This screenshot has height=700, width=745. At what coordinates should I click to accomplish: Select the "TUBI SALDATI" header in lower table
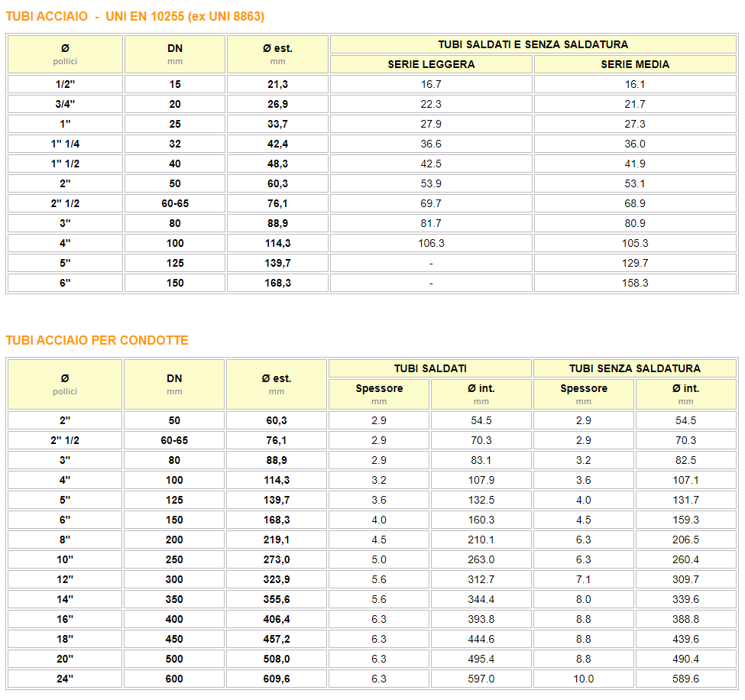[x=430, y=368]
